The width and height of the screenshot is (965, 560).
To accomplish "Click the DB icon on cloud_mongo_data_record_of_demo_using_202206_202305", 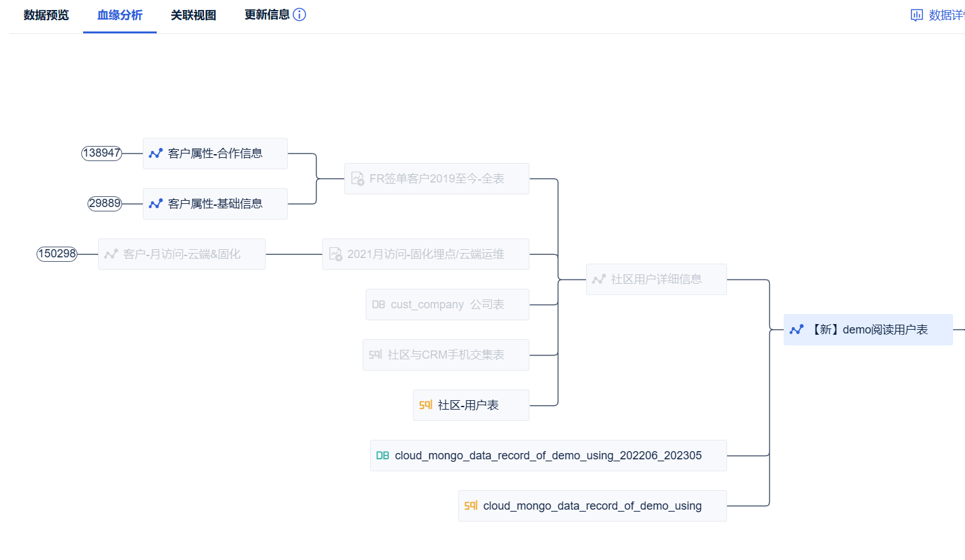I will coord(382,456).
